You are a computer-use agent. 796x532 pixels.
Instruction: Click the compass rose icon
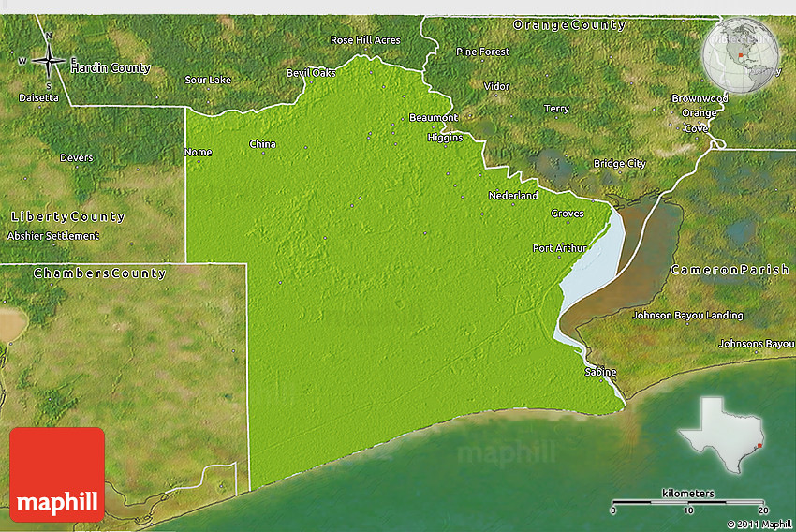[x=49, y=60]
